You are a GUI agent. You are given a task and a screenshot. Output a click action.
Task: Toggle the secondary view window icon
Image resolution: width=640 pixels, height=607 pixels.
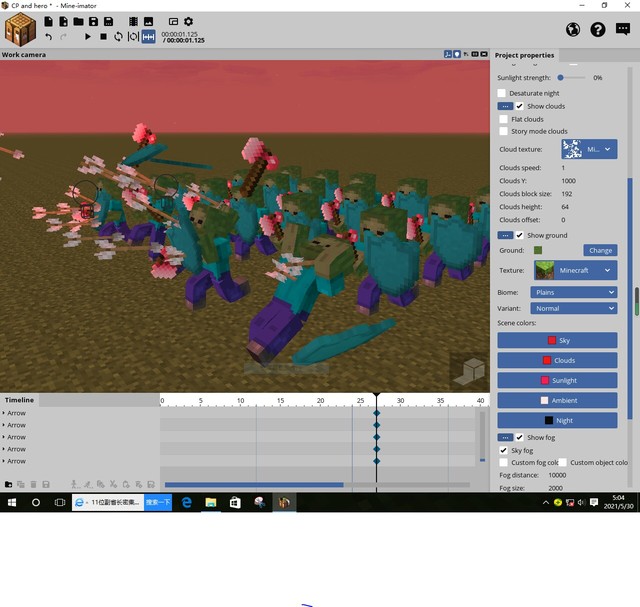173,21
